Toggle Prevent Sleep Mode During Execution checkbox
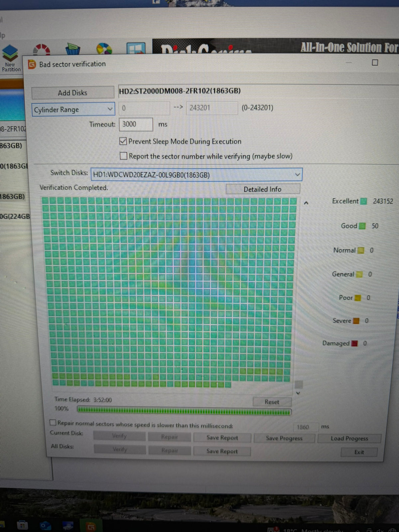This screenshot has height=532, width=399. (x=123, y=141)
